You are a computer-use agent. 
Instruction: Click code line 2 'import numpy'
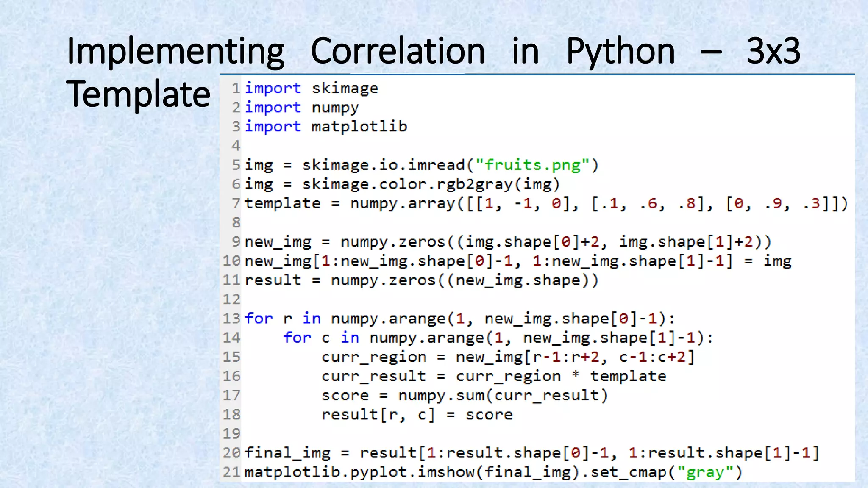[302, 108]
